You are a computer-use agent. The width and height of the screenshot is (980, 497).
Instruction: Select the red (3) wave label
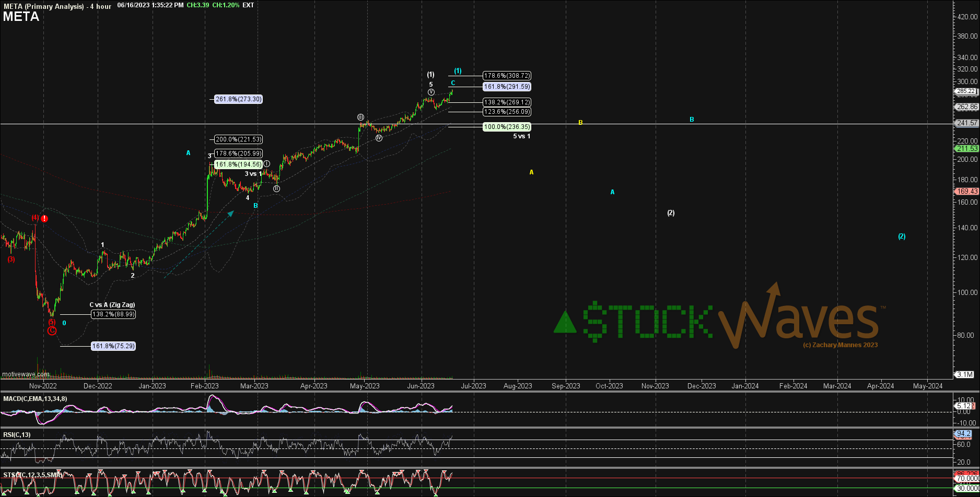tap(11, 259)
